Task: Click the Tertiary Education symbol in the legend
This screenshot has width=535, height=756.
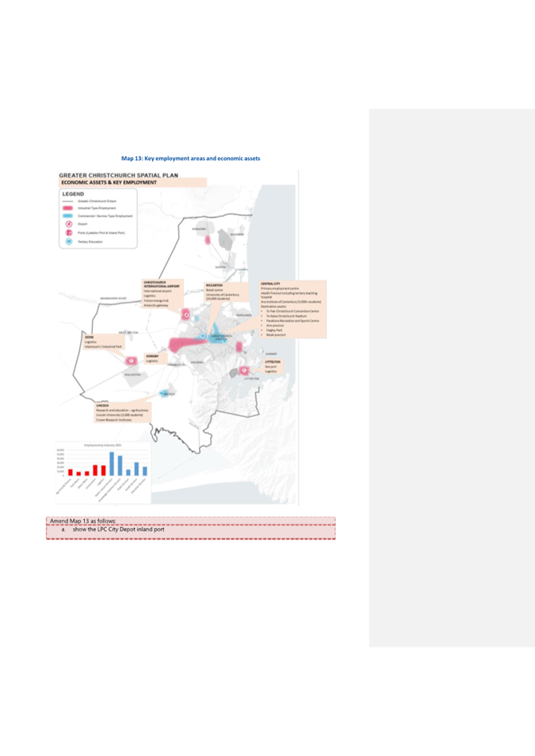Action: (x=68, y=242)
